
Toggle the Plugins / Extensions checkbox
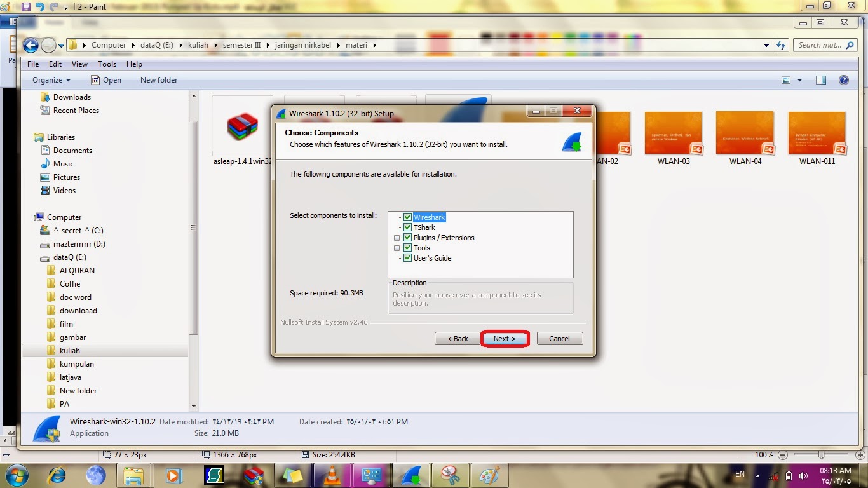(x=408, y=238)
